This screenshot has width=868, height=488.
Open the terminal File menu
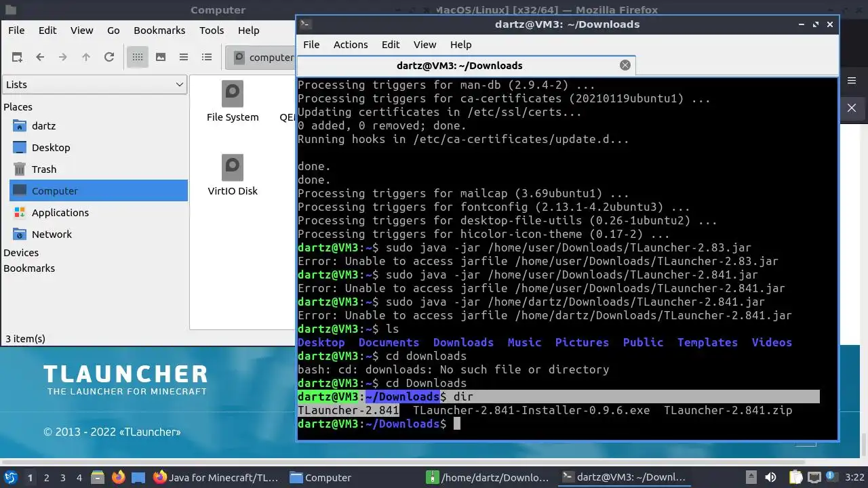coord(311,45)
